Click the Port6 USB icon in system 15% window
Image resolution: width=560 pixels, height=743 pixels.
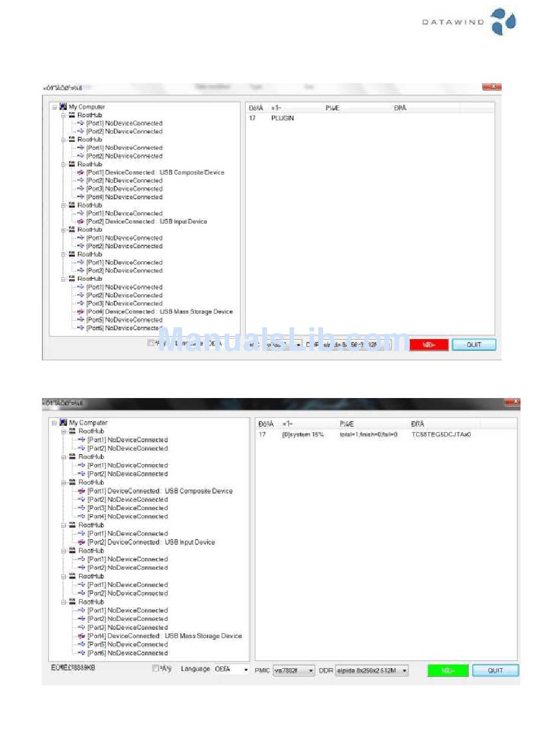point(82,653)
